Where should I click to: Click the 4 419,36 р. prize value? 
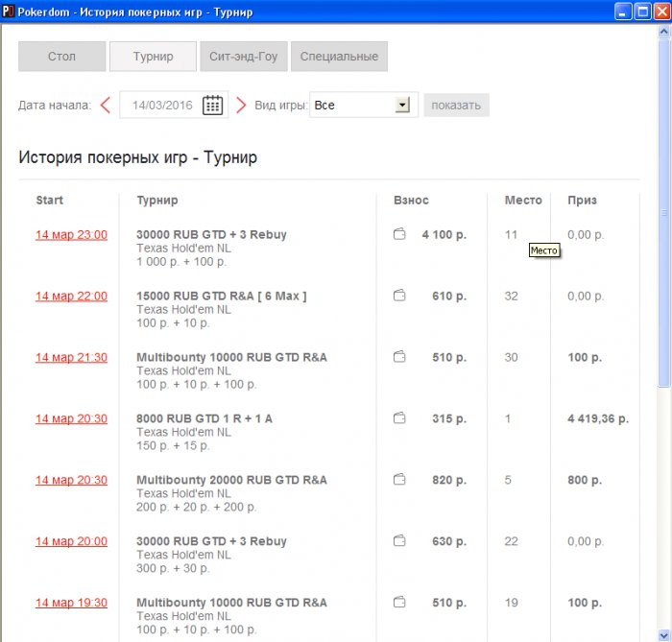pyautogui.click(x=598, y=418)
